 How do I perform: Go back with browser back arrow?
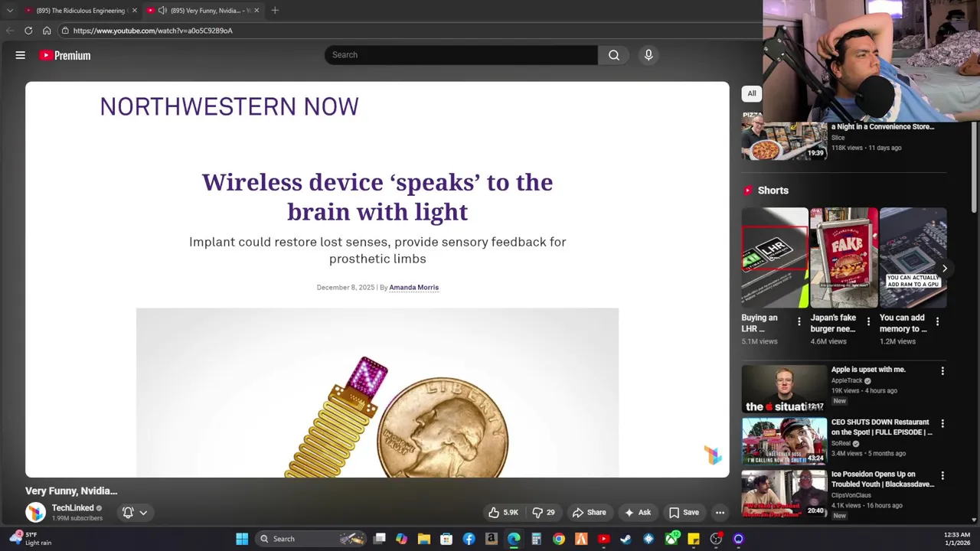pos(9,31)
